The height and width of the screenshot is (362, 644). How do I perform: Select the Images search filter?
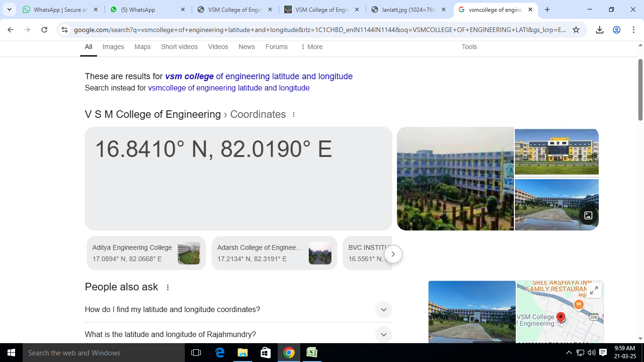tap(113, 47)
